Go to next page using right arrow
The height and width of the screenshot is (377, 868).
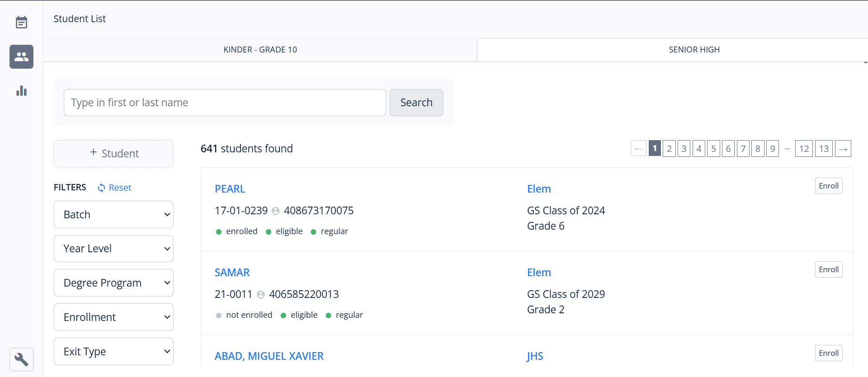[x=843, y=149]
